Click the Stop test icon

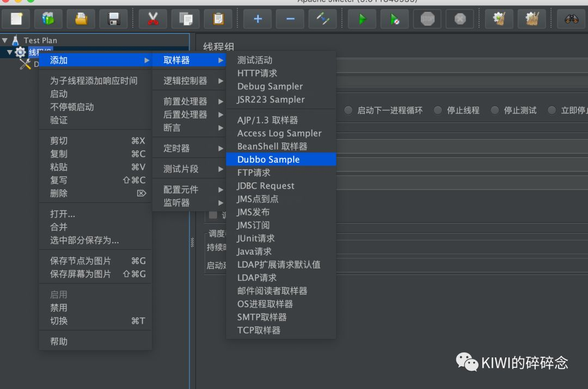[427, 18]
